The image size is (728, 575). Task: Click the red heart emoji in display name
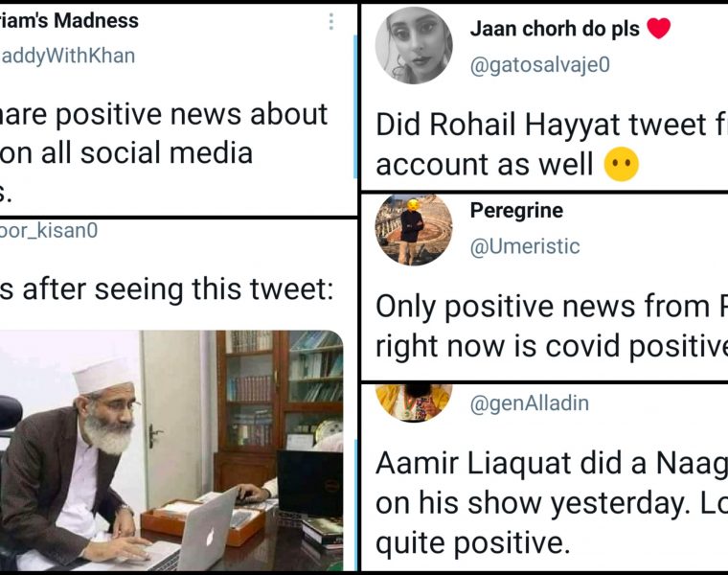(658, 29)
